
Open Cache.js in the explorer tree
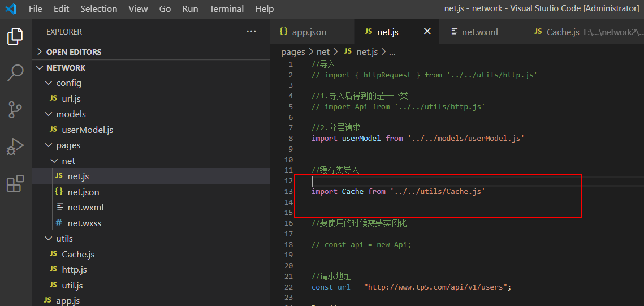point(151,255)
